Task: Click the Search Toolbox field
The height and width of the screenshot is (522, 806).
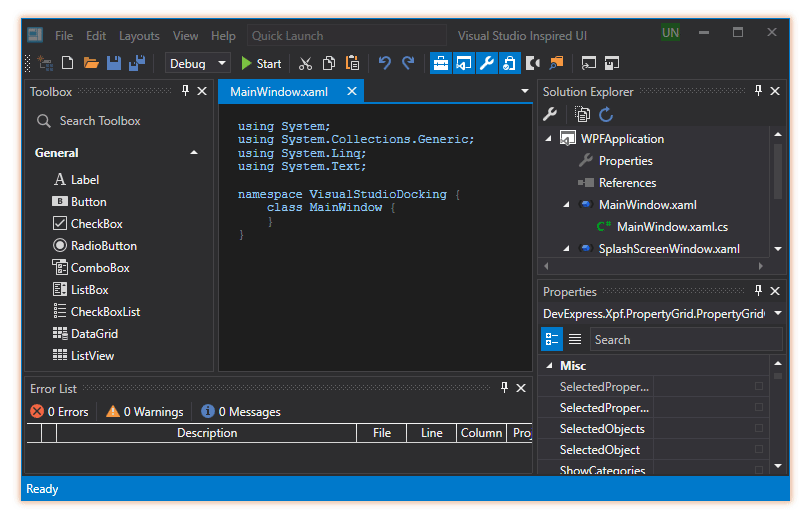Action: [x=119, y=121]
